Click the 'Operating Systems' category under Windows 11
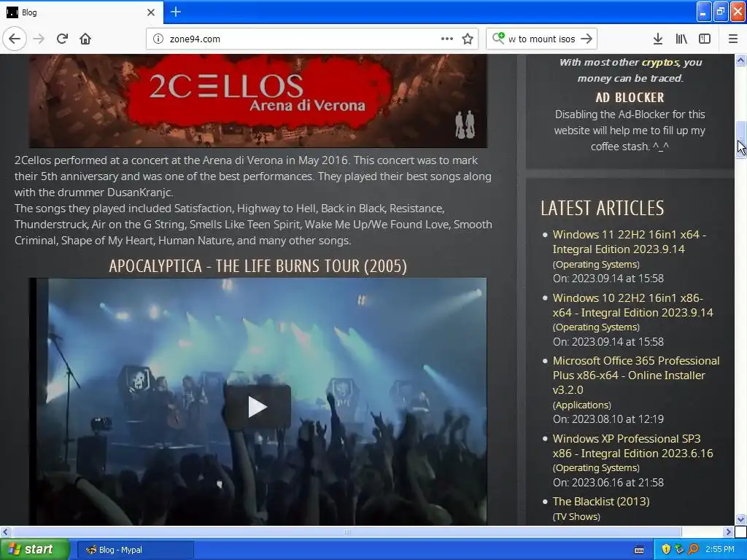 pos(596,264)
